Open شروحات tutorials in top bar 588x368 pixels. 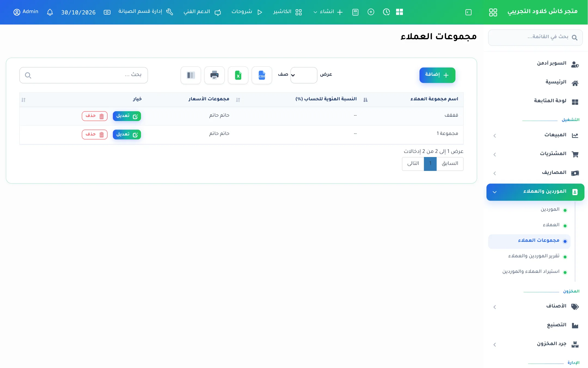247,12
